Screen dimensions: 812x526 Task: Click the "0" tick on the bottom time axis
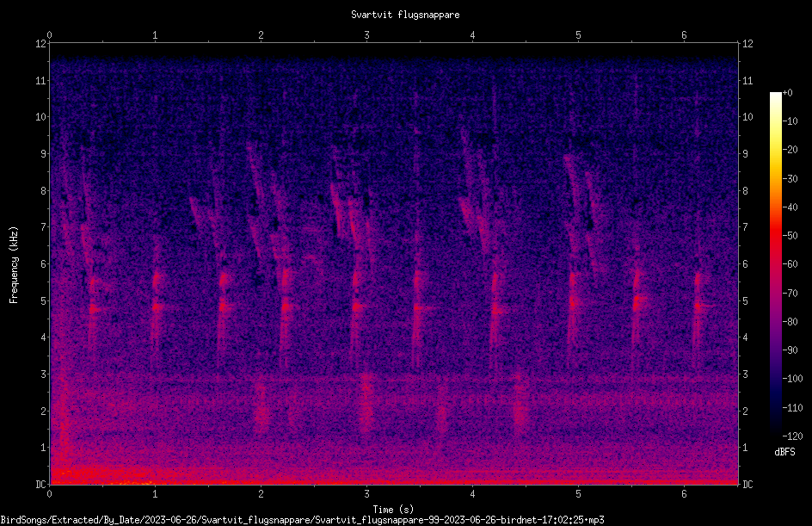pyautogui.click(x=49, y=494)
